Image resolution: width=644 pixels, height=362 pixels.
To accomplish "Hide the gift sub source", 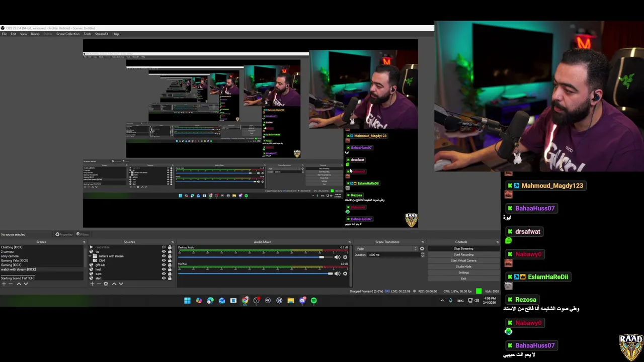I will point(164,265).
